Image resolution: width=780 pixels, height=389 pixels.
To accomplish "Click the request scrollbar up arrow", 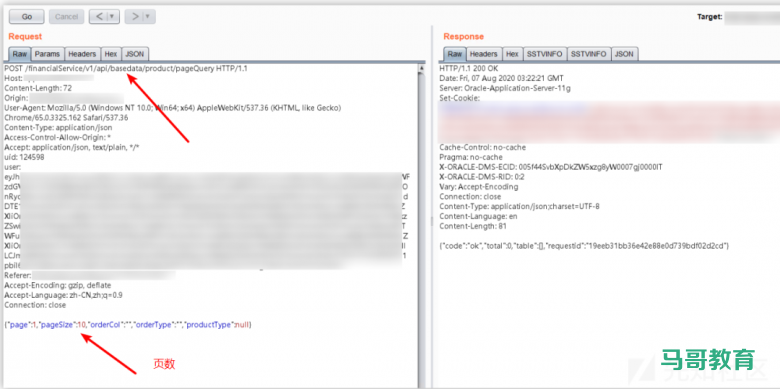I will click(422, 68).
